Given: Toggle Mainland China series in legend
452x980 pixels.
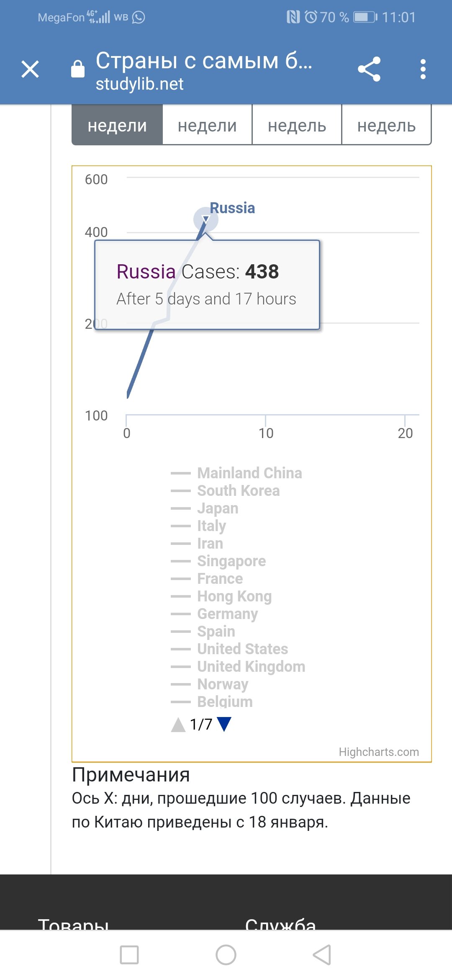Looking at the screenshot, I should pos(249,473).
